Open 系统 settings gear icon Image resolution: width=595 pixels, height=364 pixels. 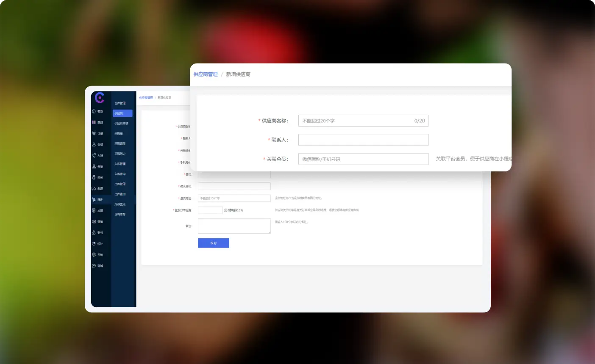[x=94, y=254]
